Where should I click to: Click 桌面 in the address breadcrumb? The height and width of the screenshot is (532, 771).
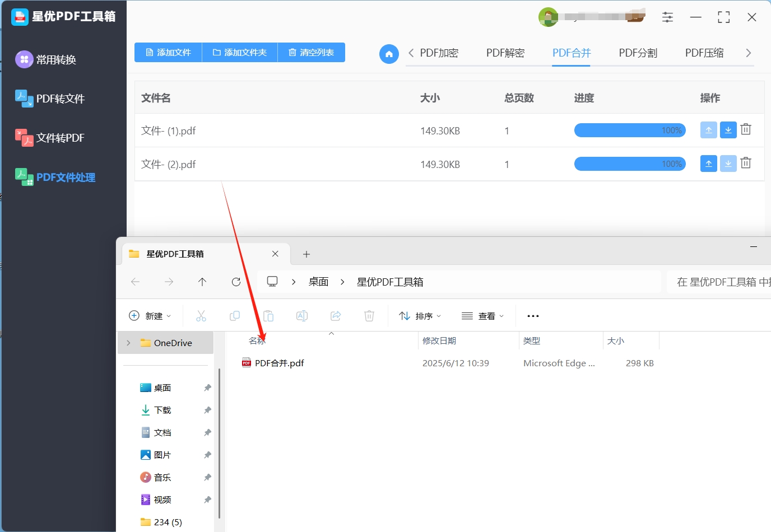(x=319, y=282)
